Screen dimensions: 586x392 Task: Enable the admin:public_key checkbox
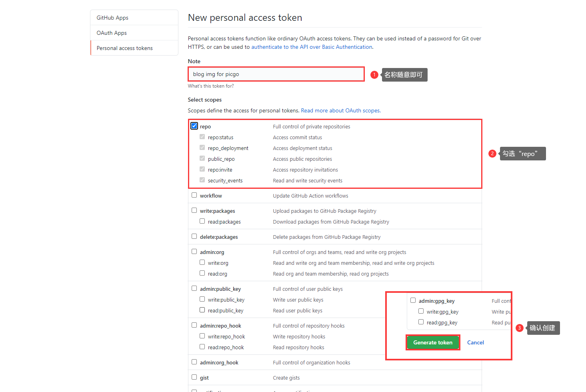click(x=194, y=288)
